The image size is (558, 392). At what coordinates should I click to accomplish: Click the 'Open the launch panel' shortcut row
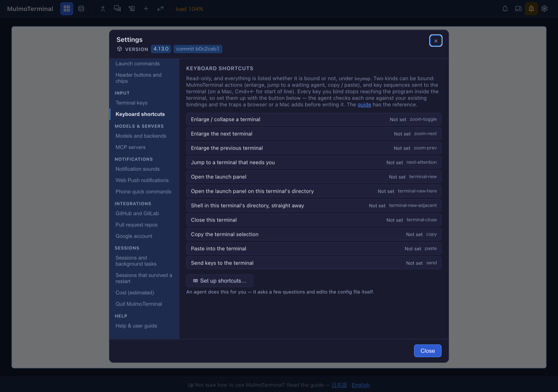coord(314,177)
